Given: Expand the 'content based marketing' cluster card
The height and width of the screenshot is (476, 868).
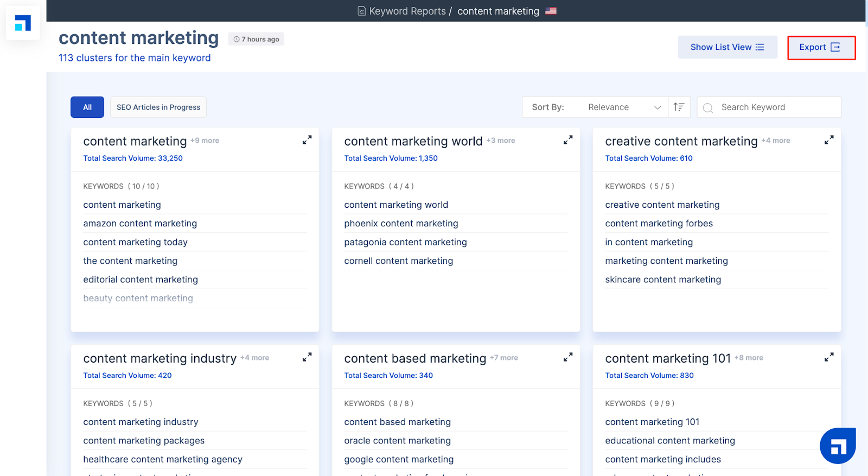Looking at the screenshot, I should click(x=568, y=357).
